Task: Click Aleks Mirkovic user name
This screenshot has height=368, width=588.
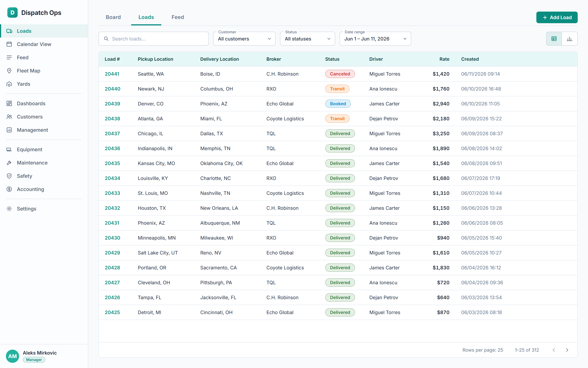Action: 40,353
